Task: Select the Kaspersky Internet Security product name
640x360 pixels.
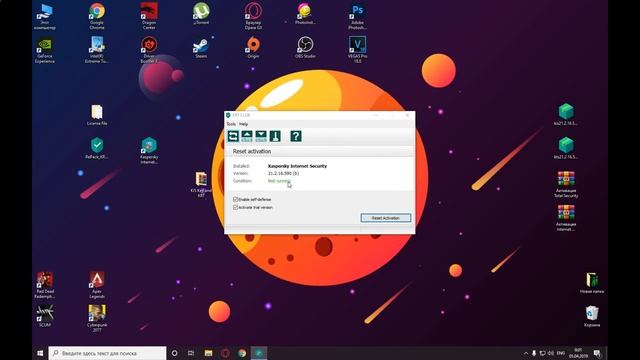Action: (297, 166)
